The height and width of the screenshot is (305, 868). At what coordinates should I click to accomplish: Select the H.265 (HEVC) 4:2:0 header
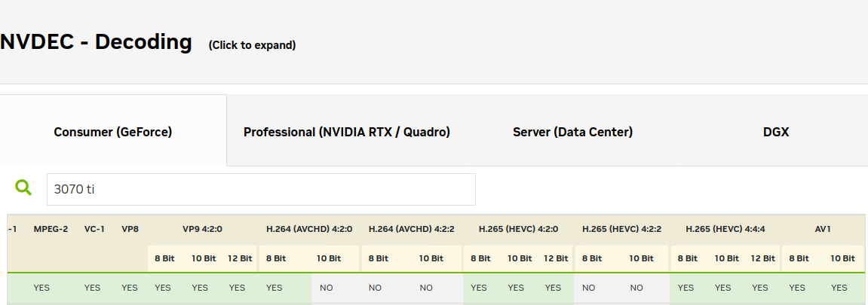[x=518, y=229]
